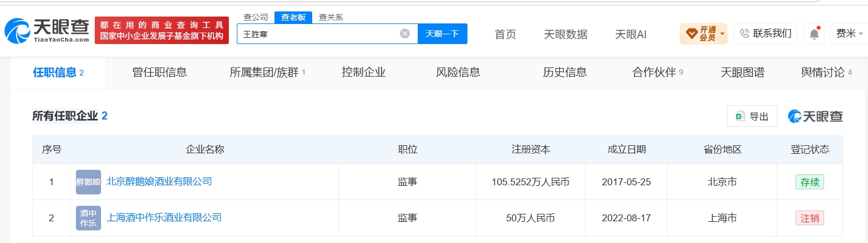
Task: Click the 成立日期 column header
Action: [x=627, y=150]
